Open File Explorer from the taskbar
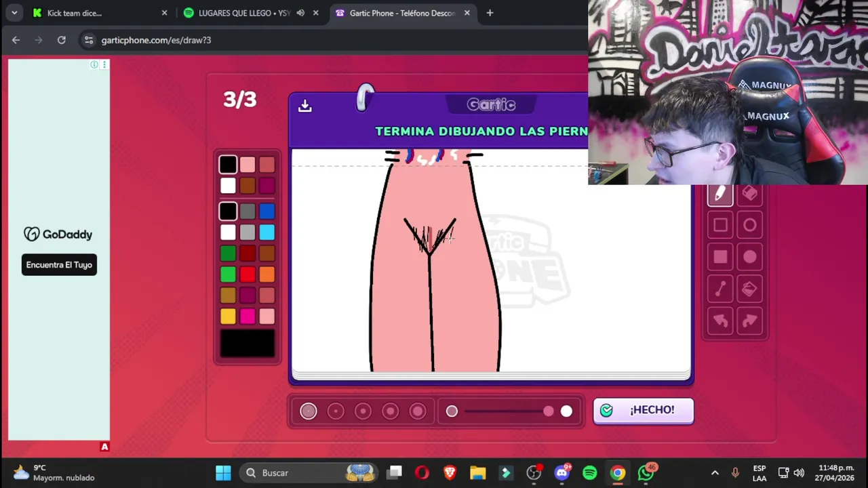 [477, 472]
